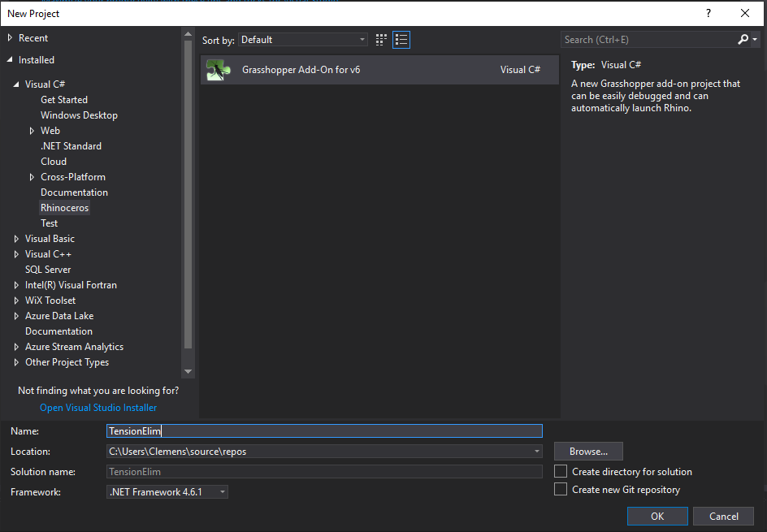
Task: Click the Browse button
Action: pyautogui.click(x=588, y=452)
